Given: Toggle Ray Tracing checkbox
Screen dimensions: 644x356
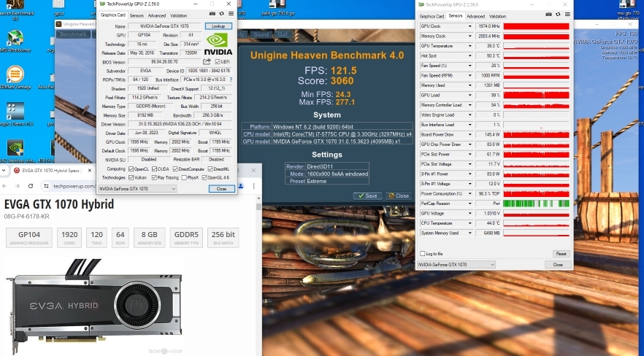Looking at the screenshot, I should pos(155,177).
